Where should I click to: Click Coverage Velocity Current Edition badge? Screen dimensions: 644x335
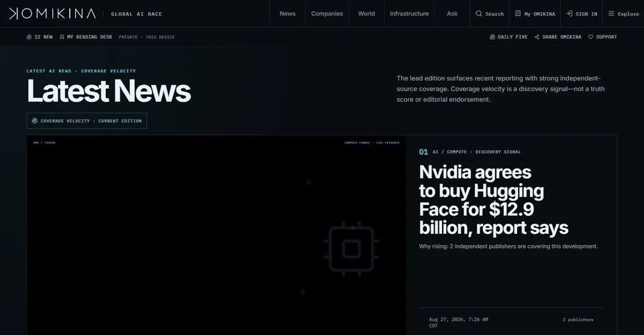pyautogui.click(x=87, y=121)
